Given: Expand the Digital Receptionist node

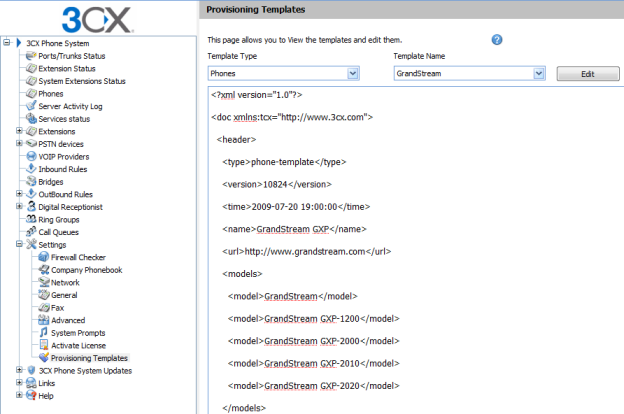Looking at the screenshot, I should click(x=19, y=206).
